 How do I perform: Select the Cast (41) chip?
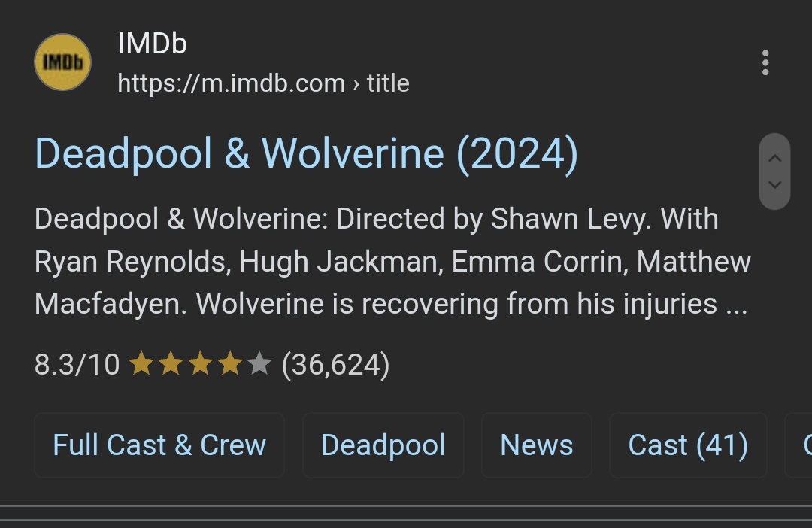point(687,445)
